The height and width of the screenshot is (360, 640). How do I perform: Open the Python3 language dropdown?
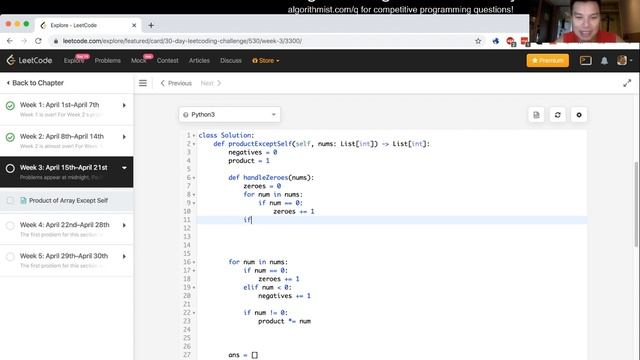pyautogui.click(x=229, y=115)
